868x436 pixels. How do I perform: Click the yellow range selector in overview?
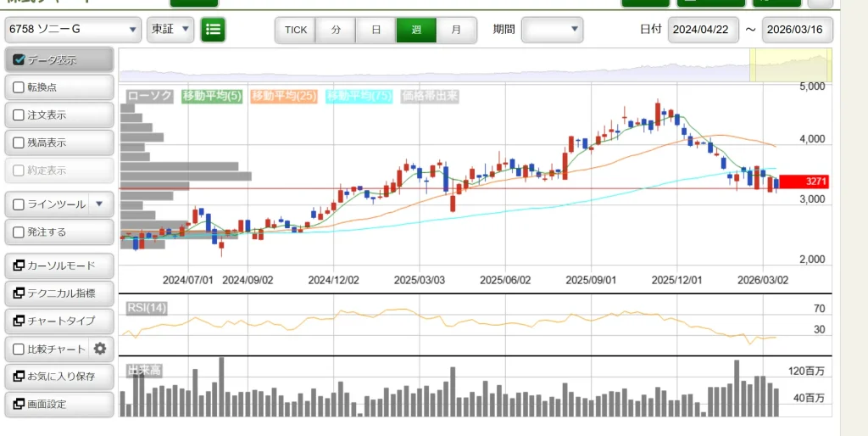pyautogui.click(x=790, y=64)
